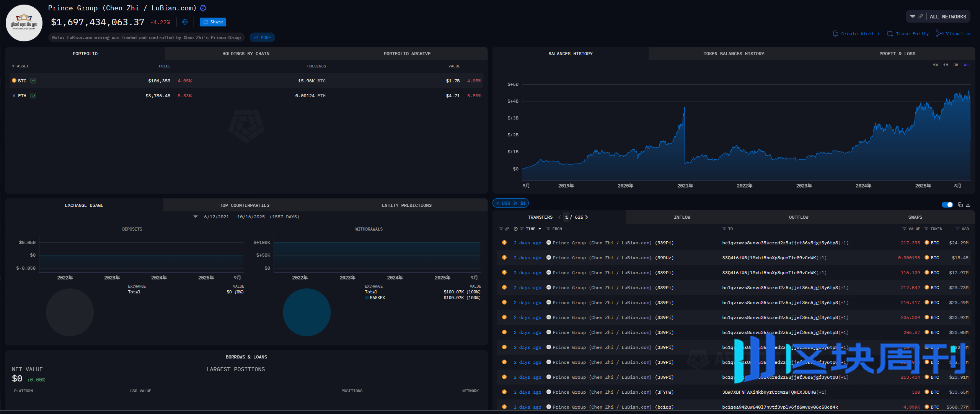Screen dimensions: 980x414
Task: Expand the +4 MORE notes tag
Action: (262, 38)
